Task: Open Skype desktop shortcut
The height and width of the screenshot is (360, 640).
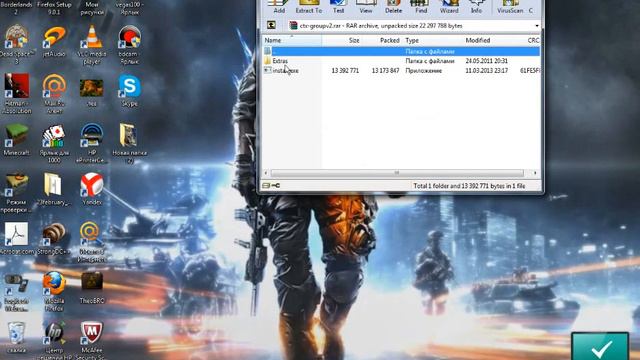Action: coord(129,91)
